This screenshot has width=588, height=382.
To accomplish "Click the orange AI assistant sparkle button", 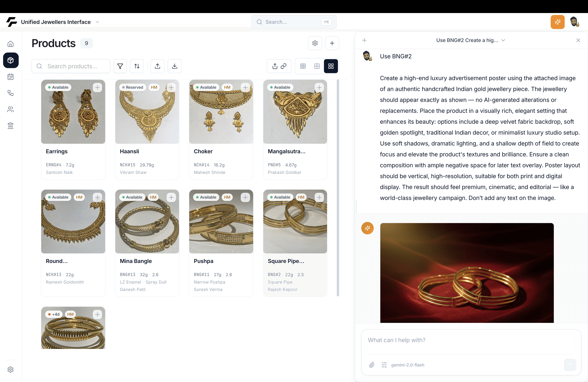I will [557, 22].
